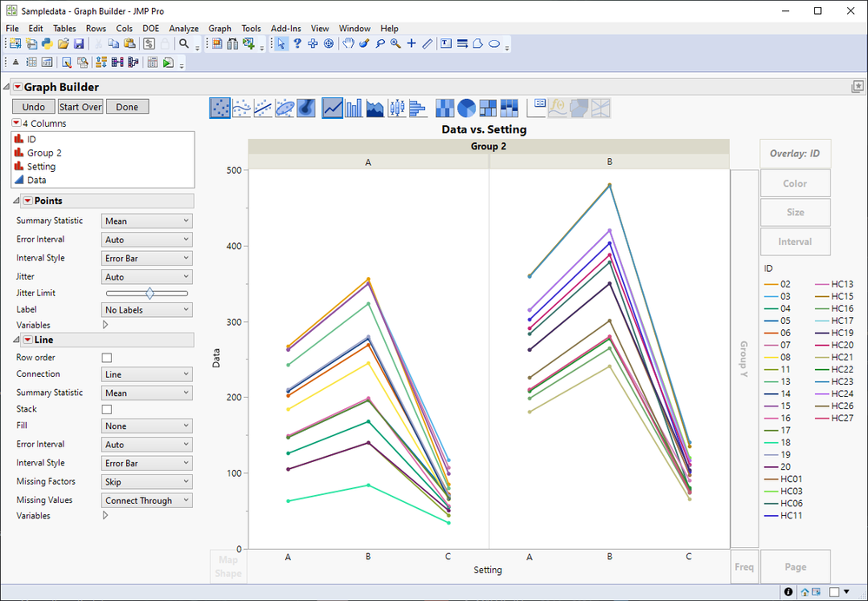Image resolution: width=868 pixels, height=601 pixels.
Task: Open the Missing Values dropdown set to Connect Through
Action: coord(146,499)
